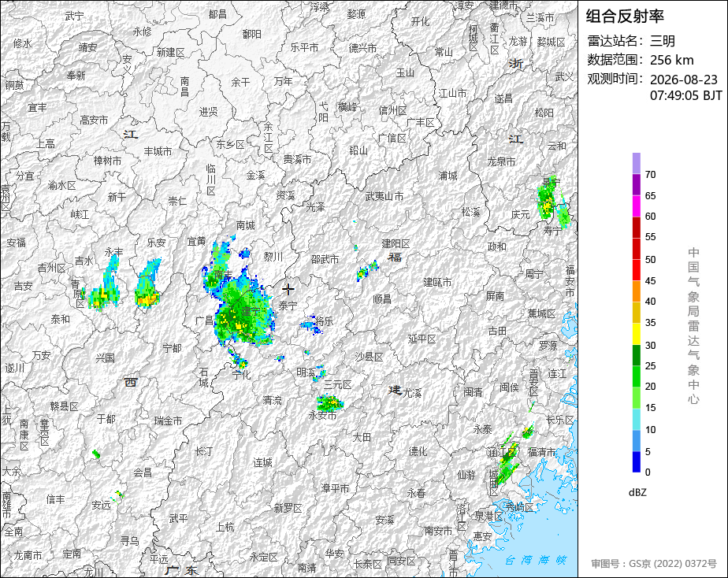The height and width of the screenshot is (578, 728).
Task: Click the yellow 30 dBZ legend color band
Action: click(636, 334)
